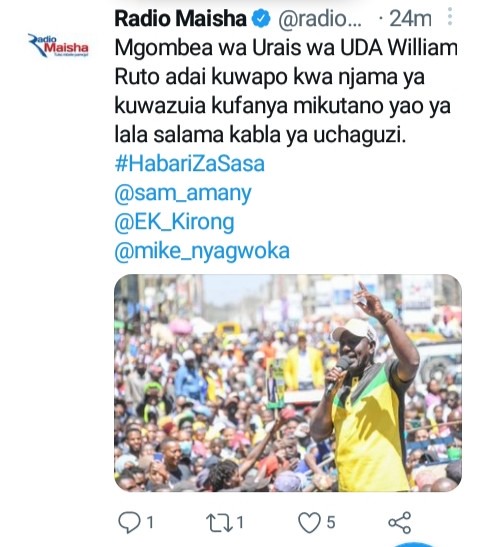Visit the @mike_nyagwoka mention
Screen dimensions: 480x547
(202, 252)
